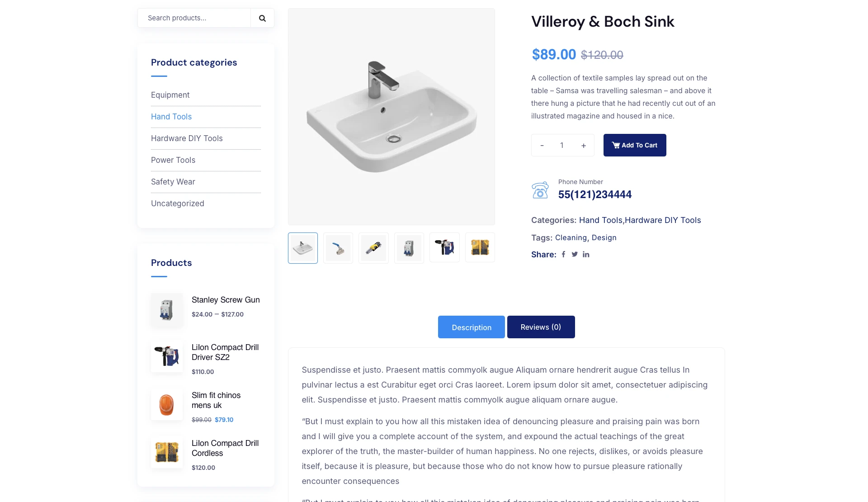Increase quantity with the plus button
The height and width of the screenshot is (502, 868).
584,145
